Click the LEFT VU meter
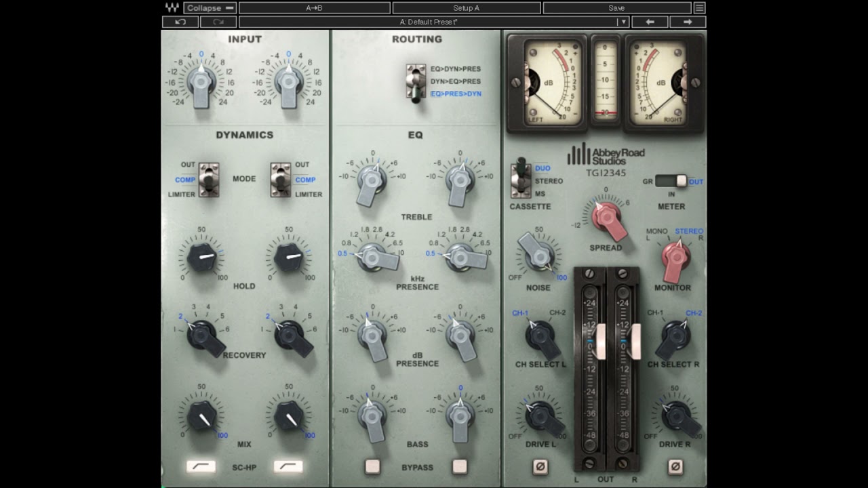The image size is (868, 488). (x=547, y=83)
